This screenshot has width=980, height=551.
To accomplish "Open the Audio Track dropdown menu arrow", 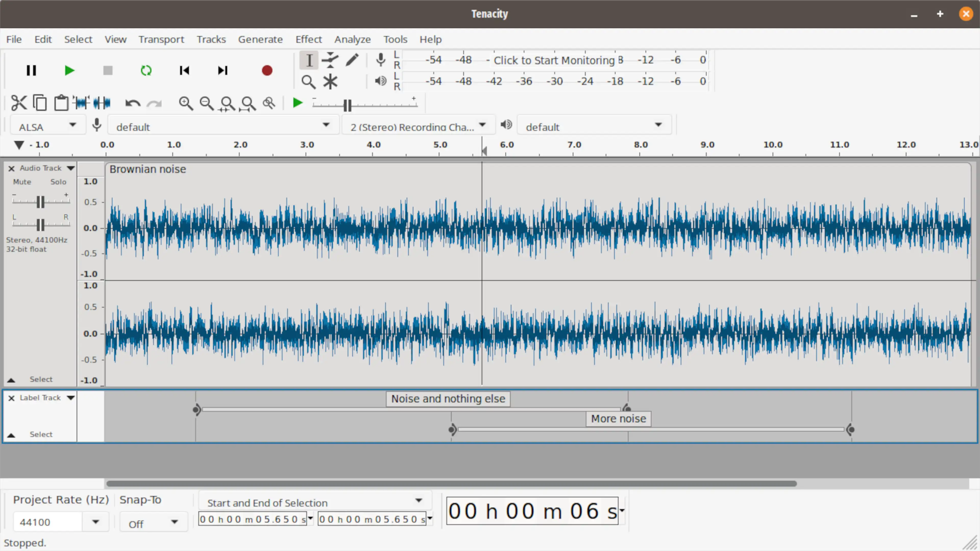I will click(x=71, y=168).
